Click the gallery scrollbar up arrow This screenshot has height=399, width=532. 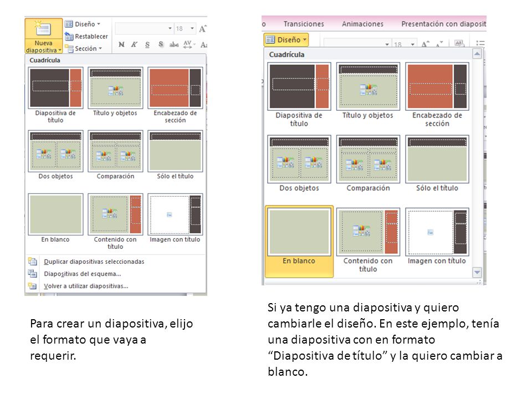point(477,54)
